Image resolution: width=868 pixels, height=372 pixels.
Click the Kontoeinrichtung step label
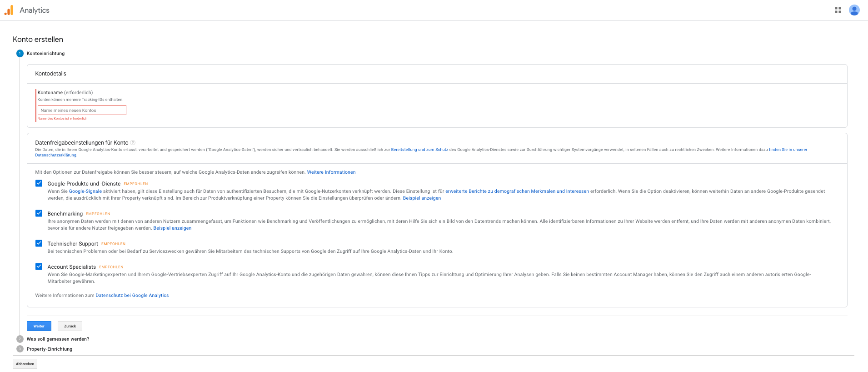(46, 54)
